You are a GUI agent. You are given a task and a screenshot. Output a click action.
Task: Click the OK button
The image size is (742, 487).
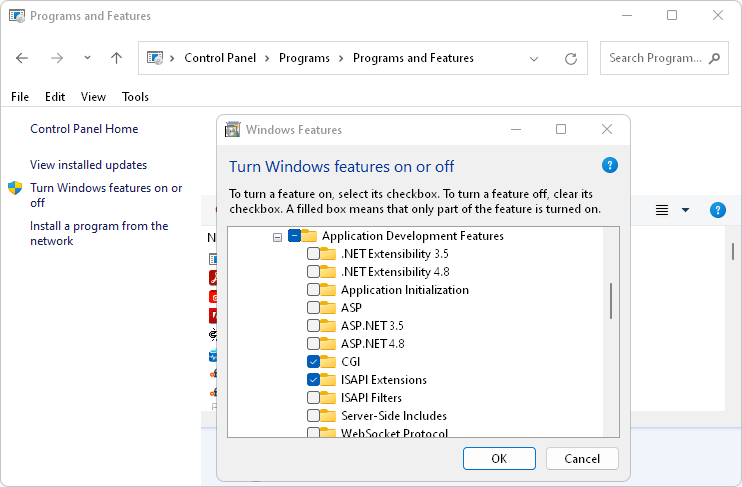[x=499, y=458]
